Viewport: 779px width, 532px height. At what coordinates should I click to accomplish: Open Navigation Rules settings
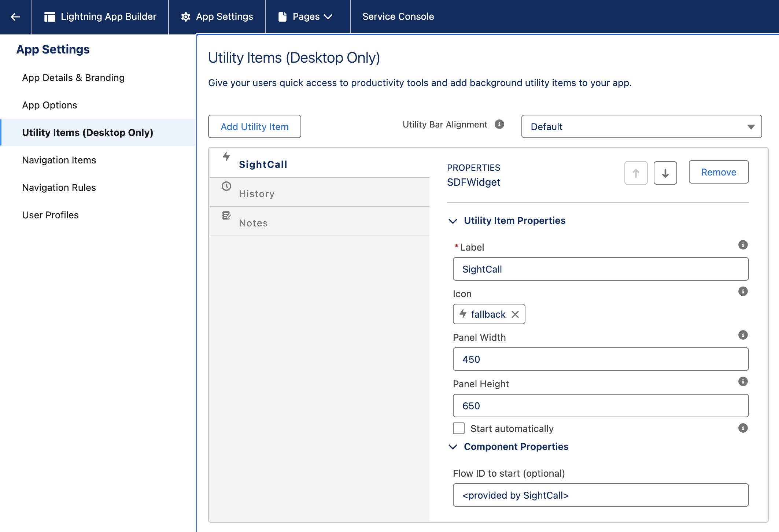point(59,188)
